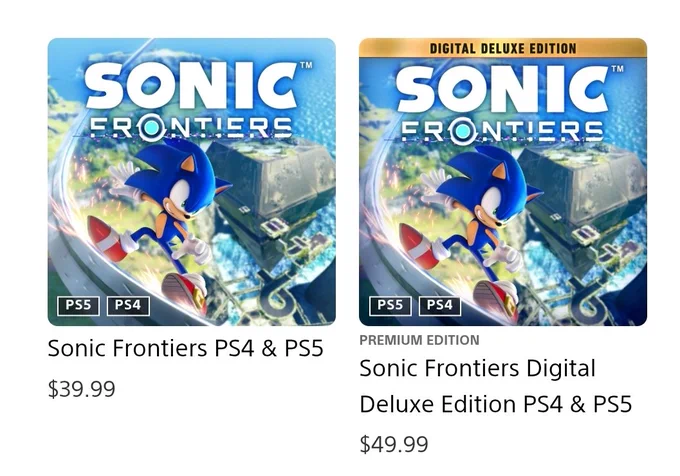Click the PS5 badge on Deluxe edition
This screenshot has width=680, height=476.
click(390, 306)
